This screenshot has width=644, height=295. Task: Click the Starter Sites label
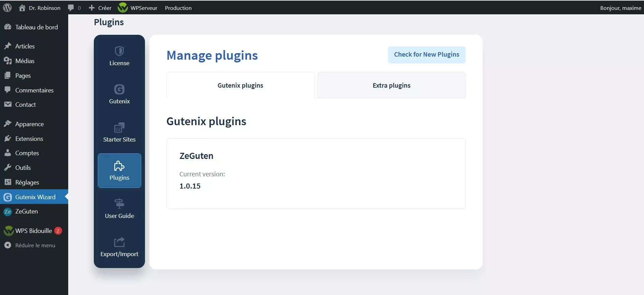[119, 139]
